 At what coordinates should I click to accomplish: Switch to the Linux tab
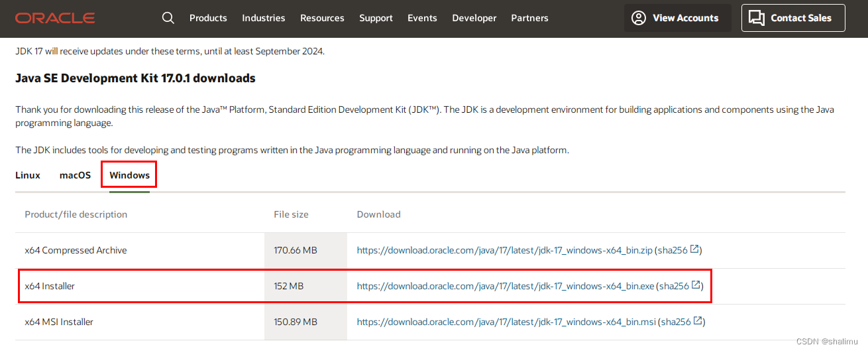28,175
